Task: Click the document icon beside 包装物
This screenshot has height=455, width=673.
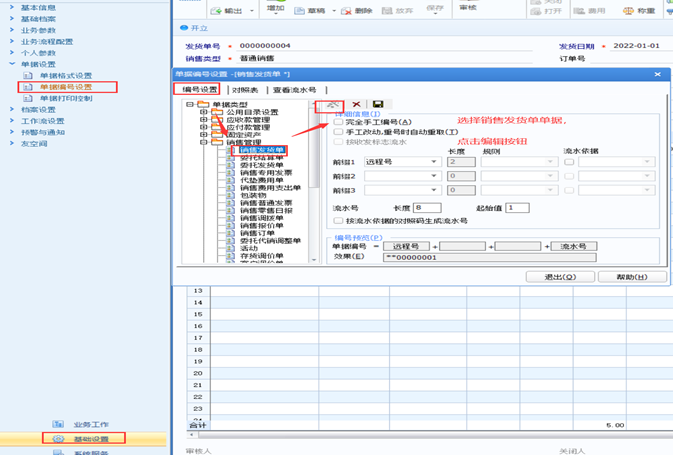Action: point(230,195)
